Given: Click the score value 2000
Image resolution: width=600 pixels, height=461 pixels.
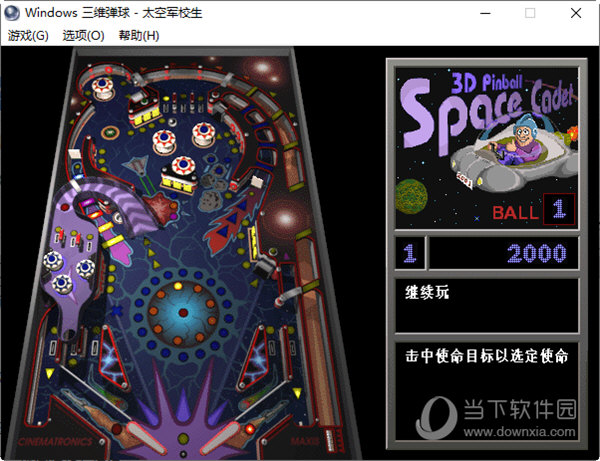Looking at the screenshot, I should click(x=536, y=253).
